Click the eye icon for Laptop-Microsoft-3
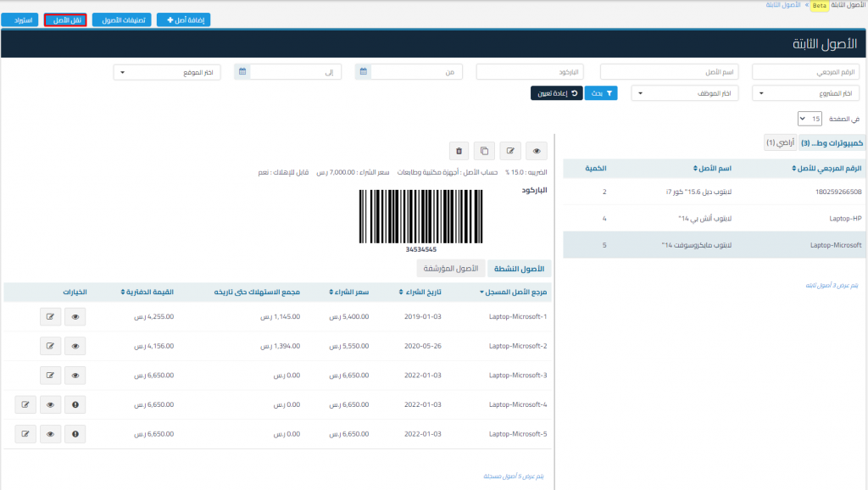Viewport: 868px width, 490px height. pos(75,376)
